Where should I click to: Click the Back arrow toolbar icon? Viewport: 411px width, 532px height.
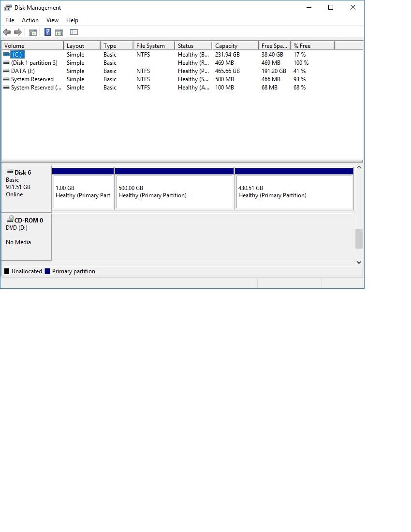[7, 32]
